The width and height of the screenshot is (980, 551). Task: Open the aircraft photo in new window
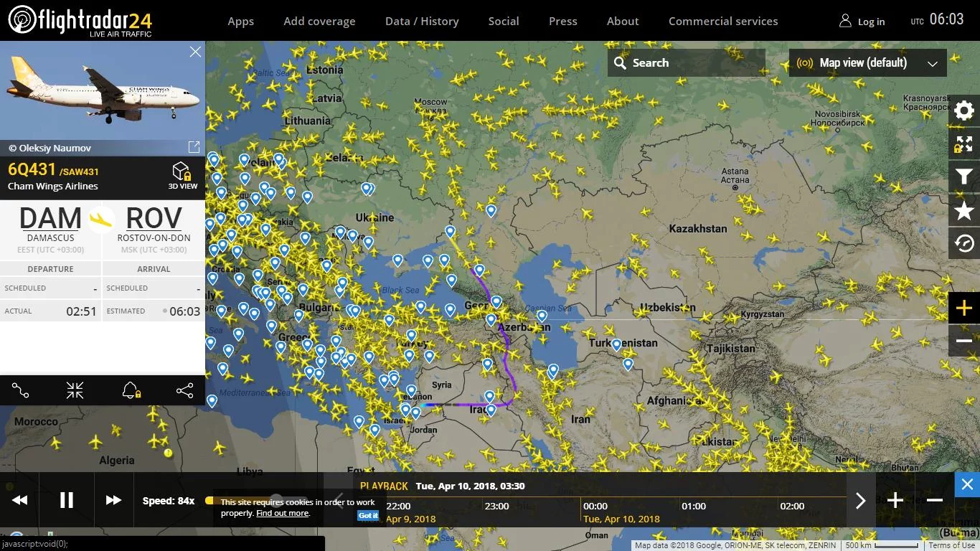click(x=194, y=147)
